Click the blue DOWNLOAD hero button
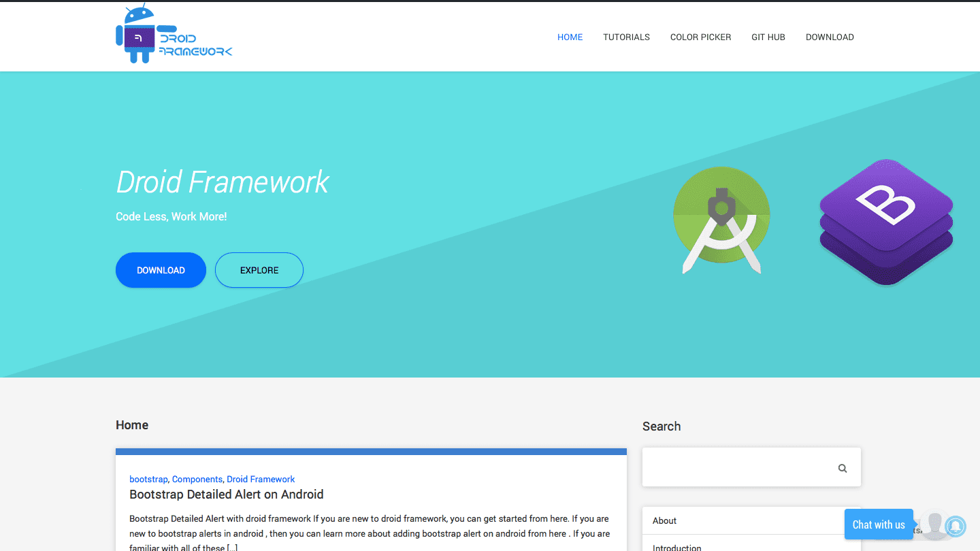Screen dimensions: 980x551 tap(161, 270)
